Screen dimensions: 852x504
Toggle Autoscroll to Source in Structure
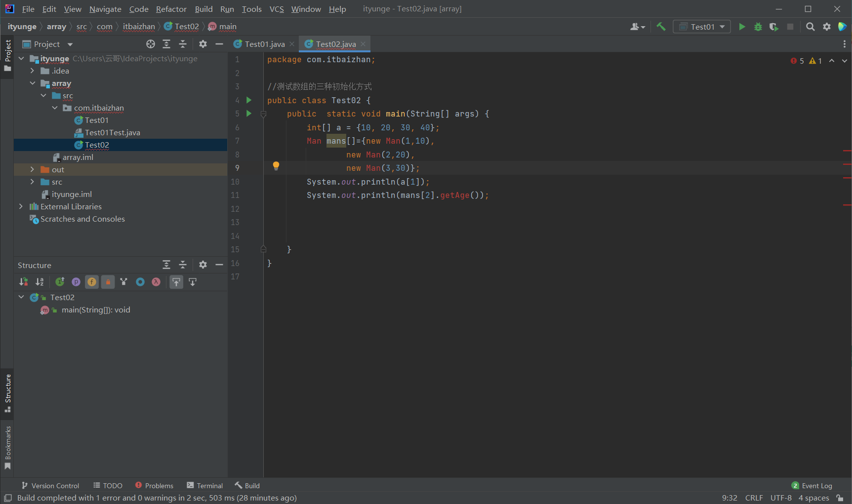[x=176, y=282]
